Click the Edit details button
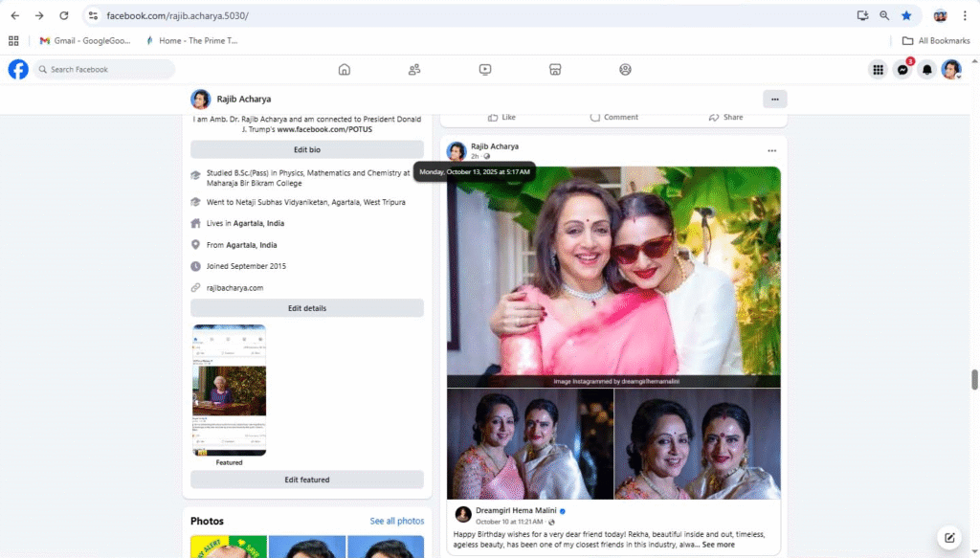Screen dimensions: 980x558 coord(306,308)
